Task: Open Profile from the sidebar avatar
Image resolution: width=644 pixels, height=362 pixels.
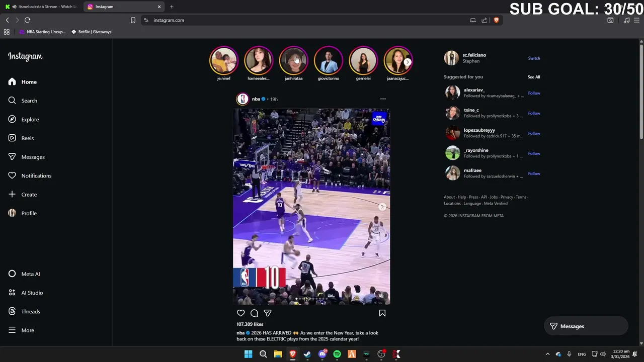Action: pos(12,213)
